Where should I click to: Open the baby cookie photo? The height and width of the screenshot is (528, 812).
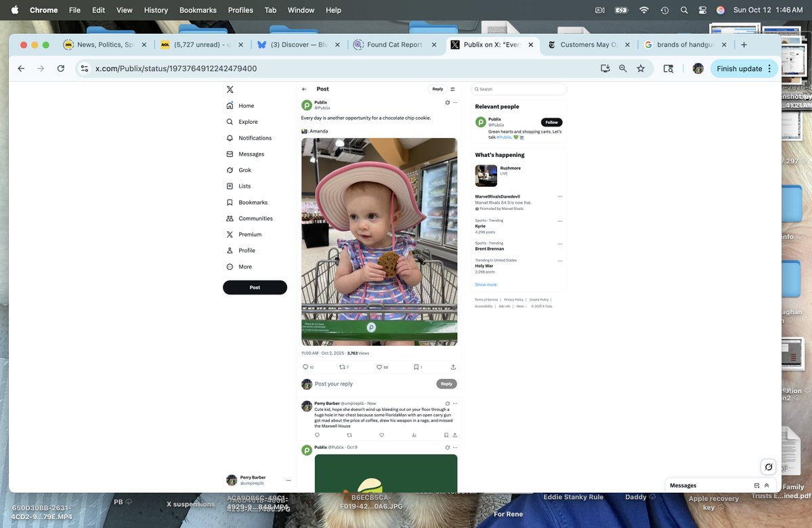click(x=379, y=242)
